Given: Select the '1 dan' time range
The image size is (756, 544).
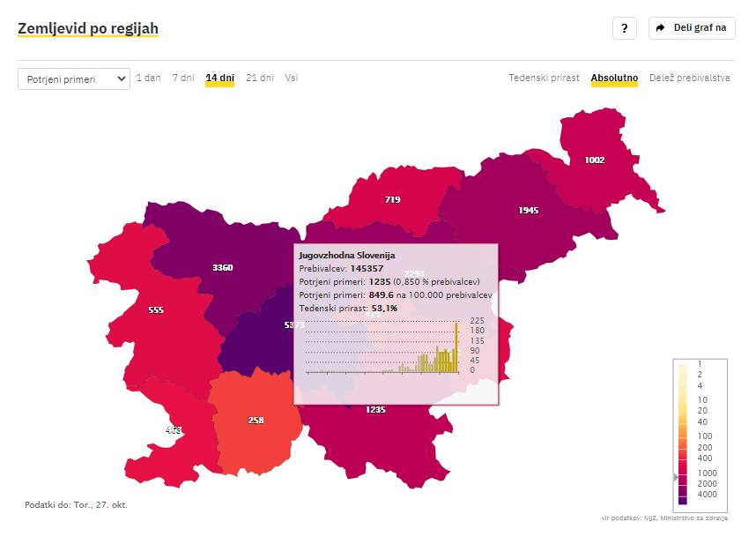Looking at the screenshot, I should tap(148, 78).
